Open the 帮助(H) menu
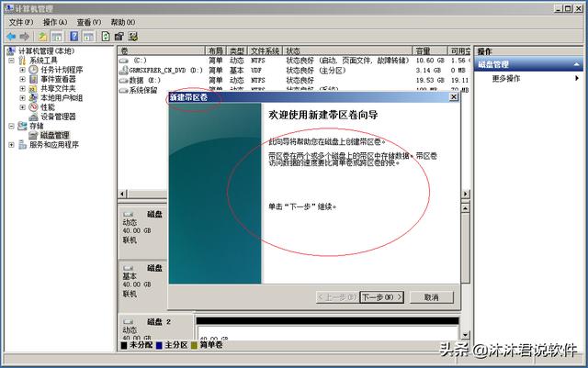This screenshot has height=368, width=588. pos(123,23)
